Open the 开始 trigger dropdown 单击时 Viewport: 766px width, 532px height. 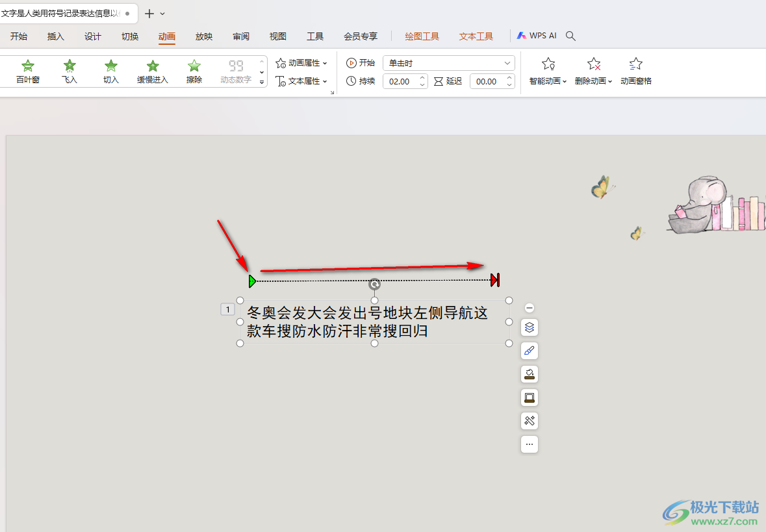click(x=448, y=63)
